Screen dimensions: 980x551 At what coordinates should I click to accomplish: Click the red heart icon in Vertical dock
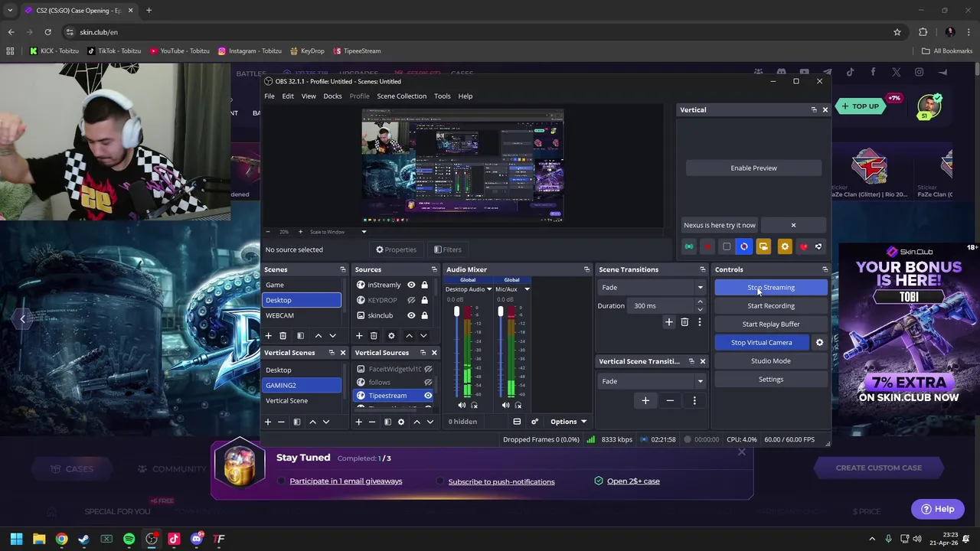point(803,246)
